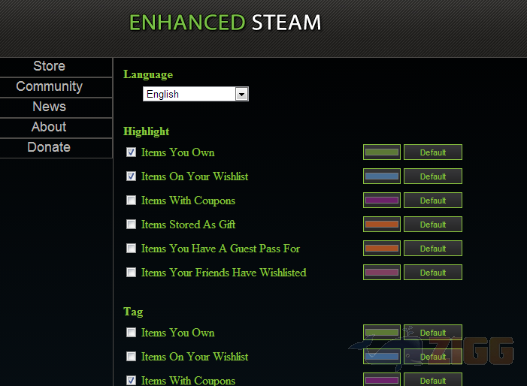The image size is (527, 386).
Task: Change green color for Tag Items You Own
Action: tap(382, 332)
